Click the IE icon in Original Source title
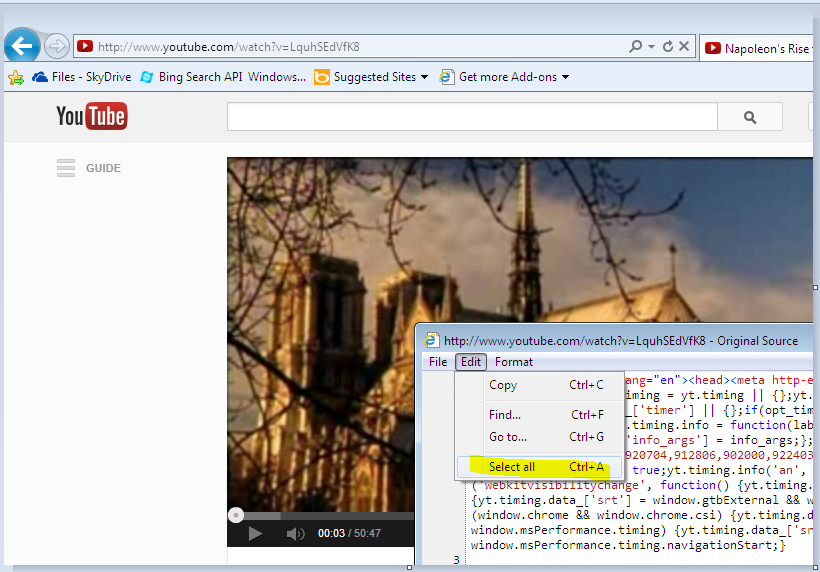The width and height of the screenshot is (820, 572). (431, 340)
